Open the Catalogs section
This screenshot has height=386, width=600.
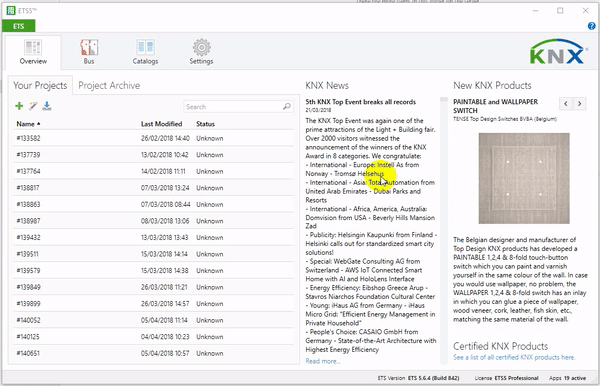[x=145, y=52]
